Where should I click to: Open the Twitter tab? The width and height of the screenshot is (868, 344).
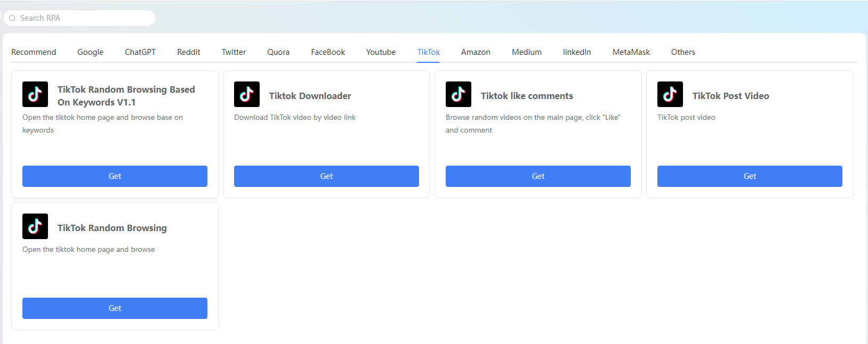click(234, 52)
